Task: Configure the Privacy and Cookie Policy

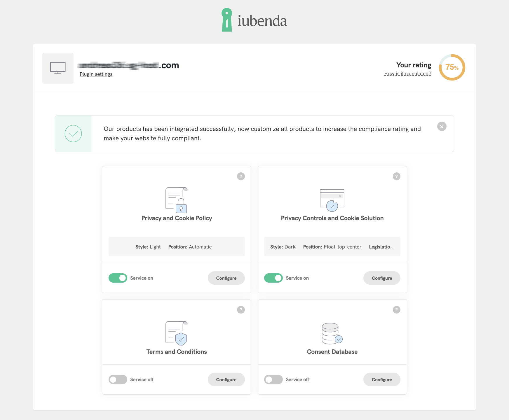Action: [x=226, y=278]
